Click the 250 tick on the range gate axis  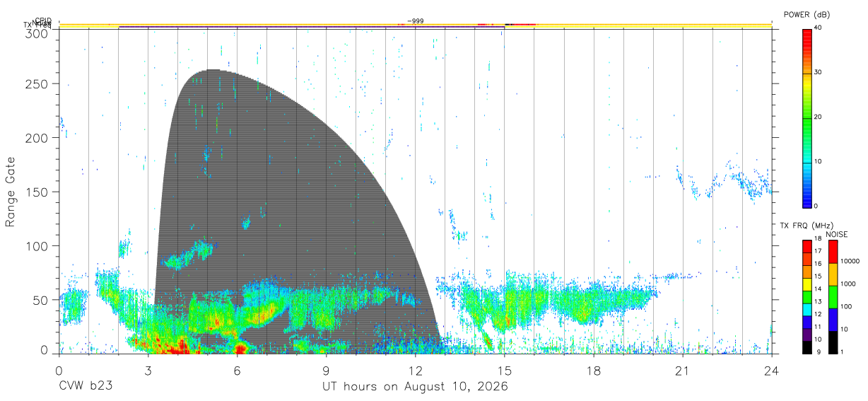point(37,84)
